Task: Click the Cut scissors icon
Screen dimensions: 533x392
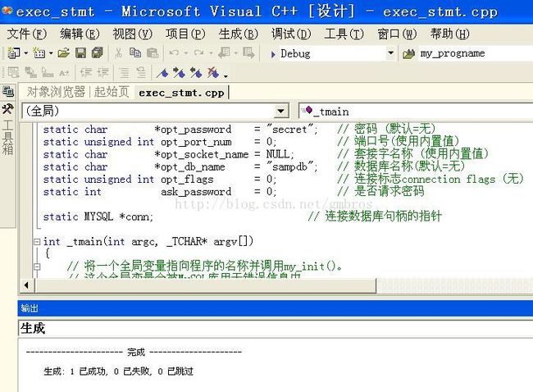Action: click(118, 53)
